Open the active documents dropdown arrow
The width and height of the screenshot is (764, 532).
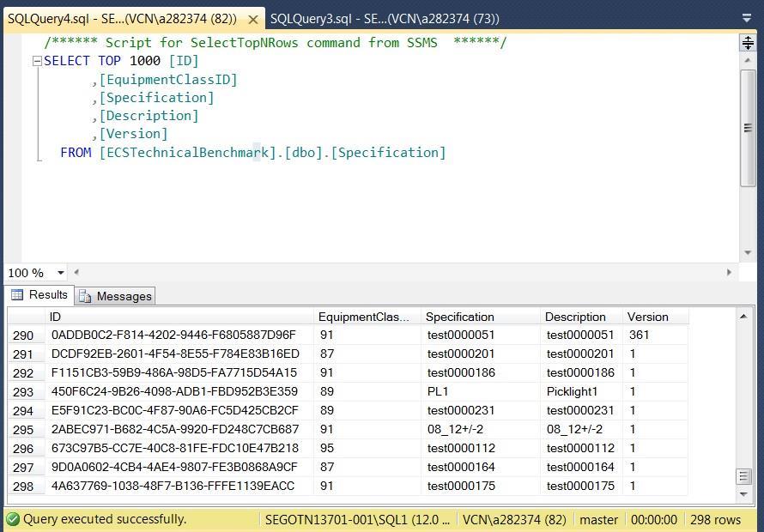[747, 19]
